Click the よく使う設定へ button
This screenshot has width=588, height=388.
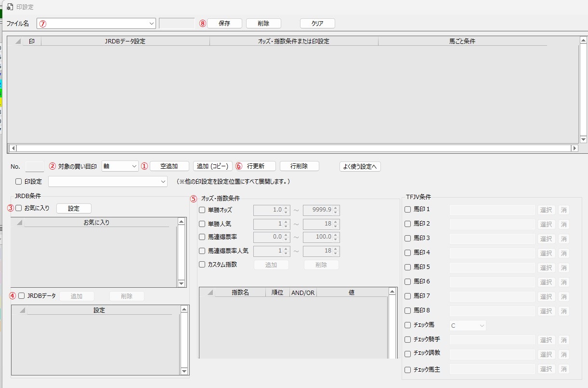click(360, 166)
